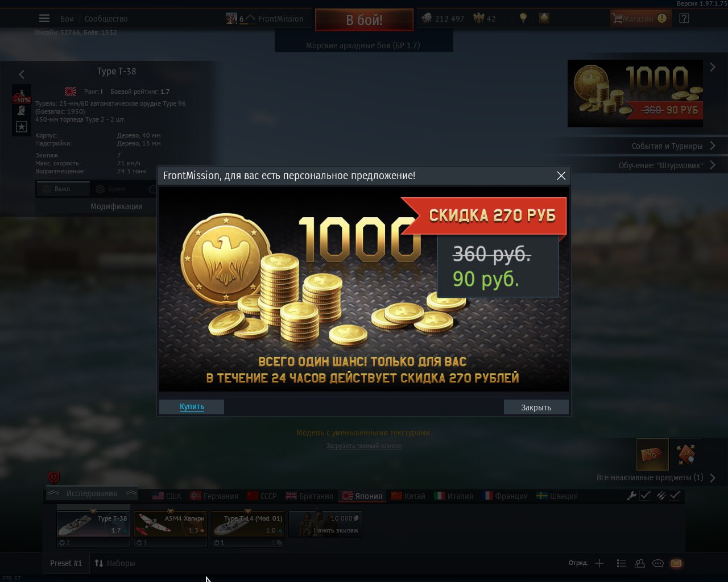Click the Купить button
This screenshot has width=728, height=582.
(x=192, y=406)
